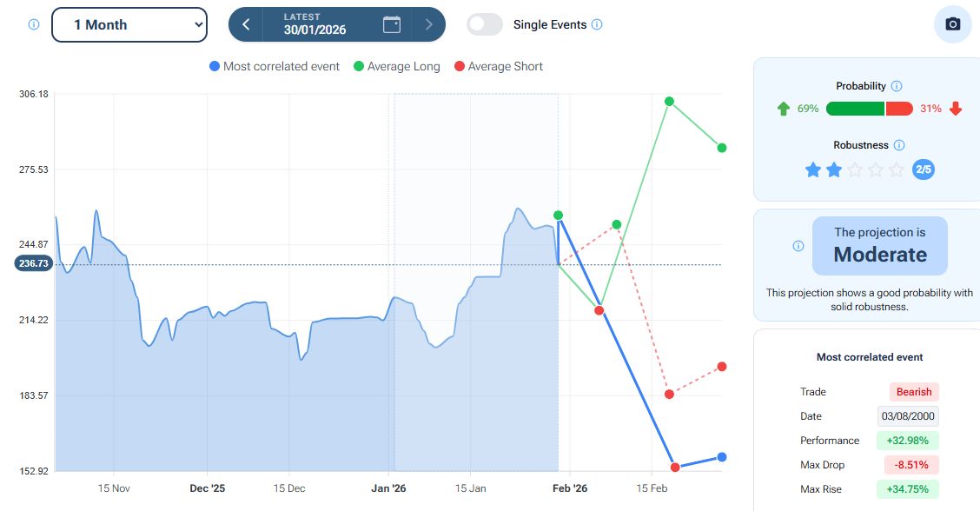Enable the Single Events toggle
980x511 pixels.
pos(485,24)
